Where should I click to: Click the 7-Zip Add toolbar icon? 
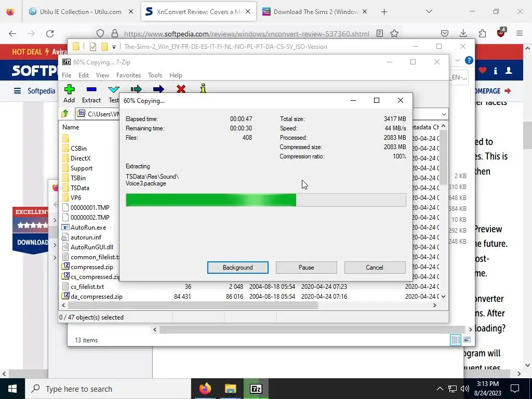click(69, 89)
